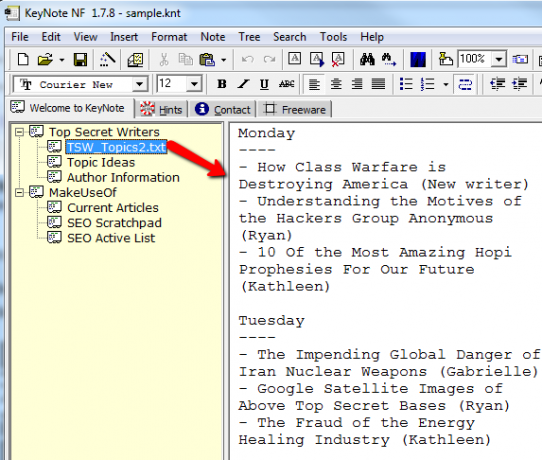
Task: Open Find with binoculars icon
Action: click(x=367, y=59)
